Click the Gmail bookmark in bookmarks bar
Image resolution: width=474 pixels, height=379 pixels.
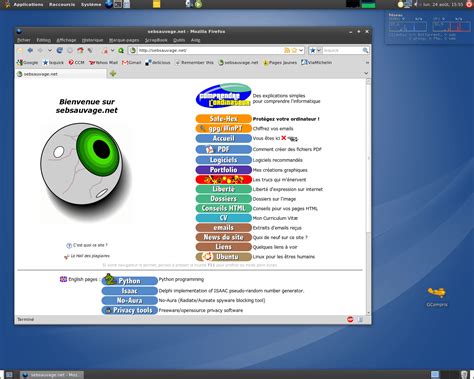tap(132, 62)
